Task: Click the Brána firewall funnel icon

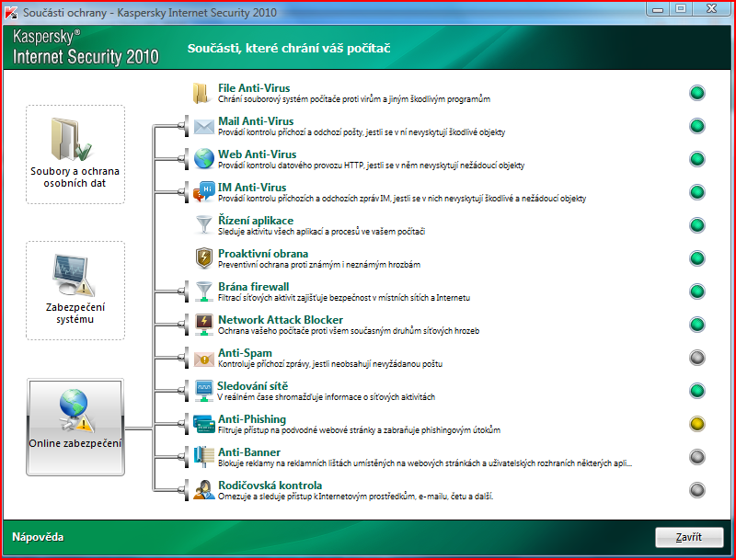Action: point(203,291)
